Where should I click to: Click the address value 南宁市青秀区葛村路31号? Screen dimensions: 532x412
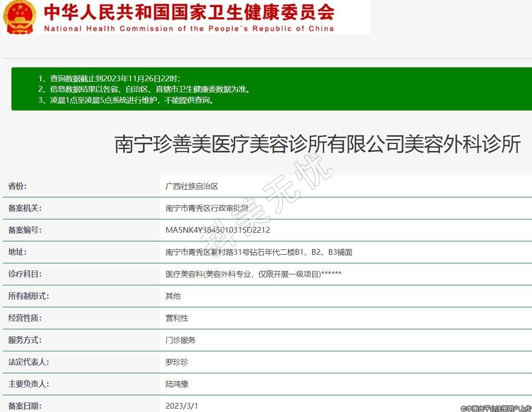point(259,252)
